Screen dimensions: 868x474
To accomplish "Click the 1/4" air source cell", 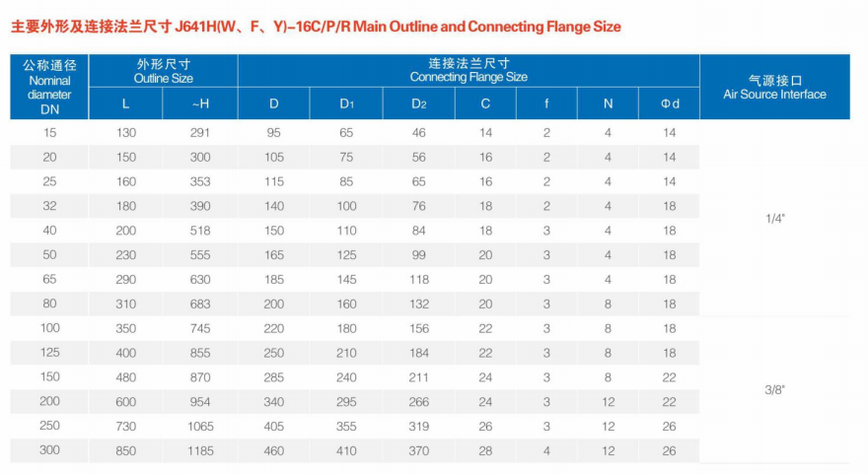I will (x=774, y=219).
